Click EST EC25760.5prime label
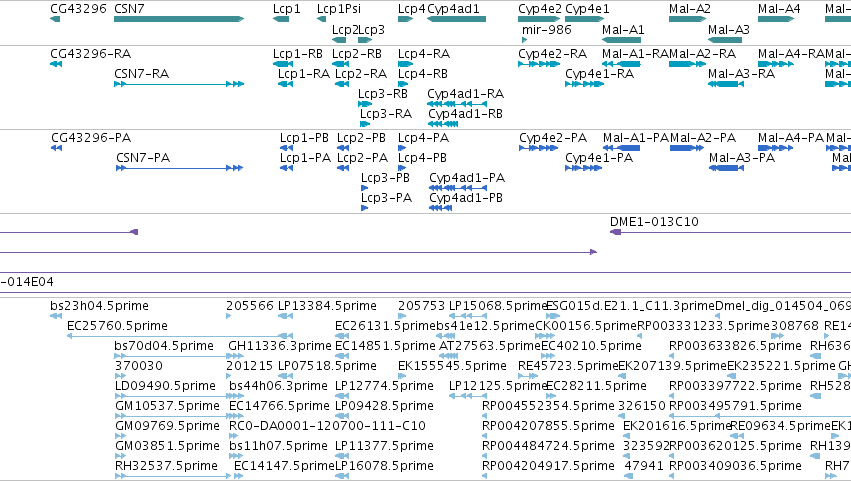The height and width of the screenshot is (481, 851). coord(117,326)
